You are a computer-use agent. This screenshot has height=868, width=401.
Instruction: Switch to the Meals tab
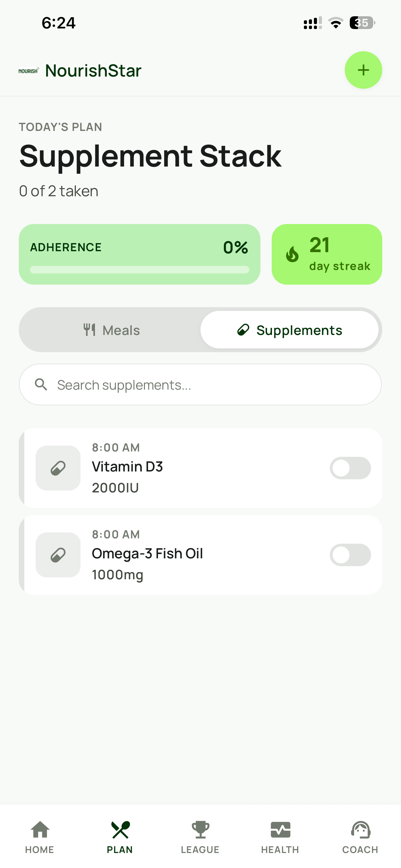pos(111,330)
